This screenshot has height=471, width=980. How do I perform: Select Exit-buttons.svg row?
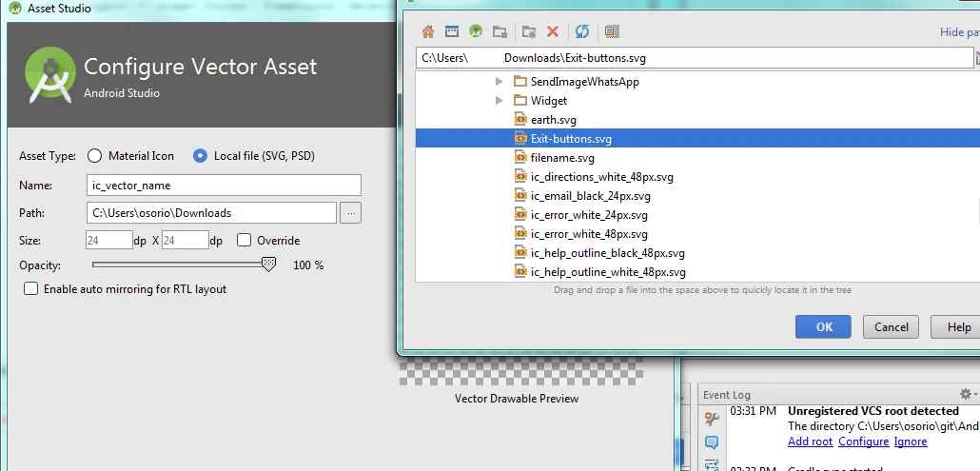coord(697,139)
